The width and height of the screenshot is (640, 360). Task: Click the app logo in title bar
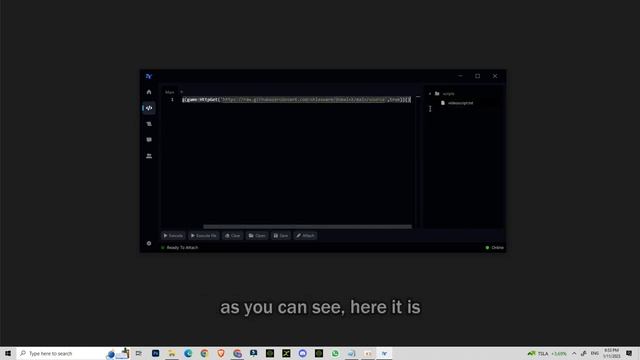149,76
